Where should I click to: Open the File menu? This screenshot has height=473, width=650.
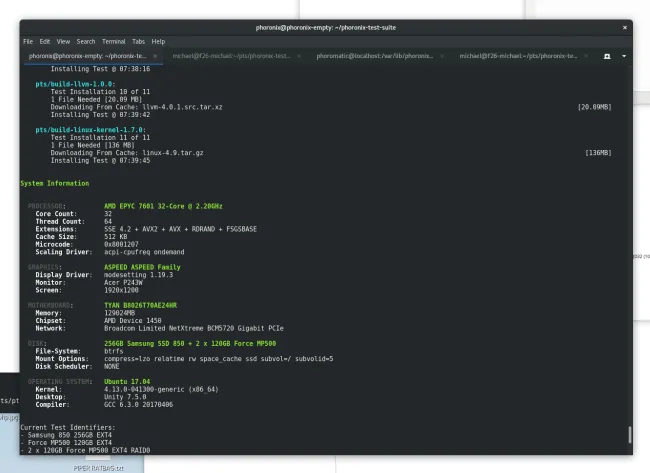point(28,41)
